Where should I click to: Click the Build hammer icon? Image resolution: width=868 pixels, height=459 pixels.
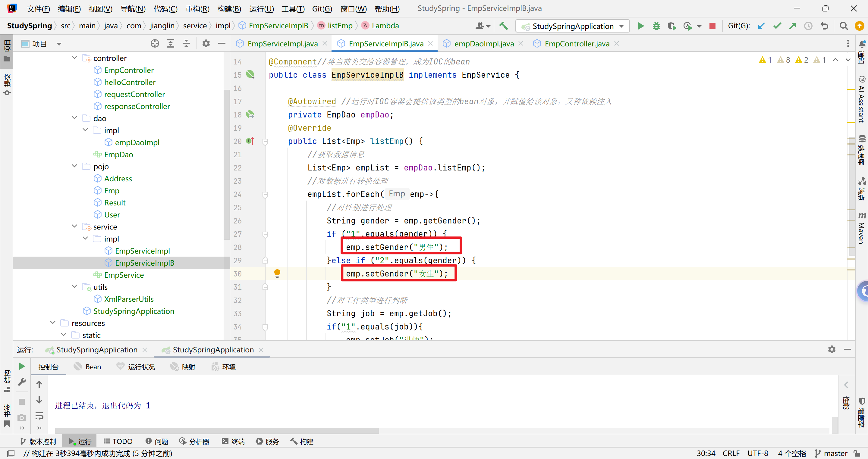click(503, 26)
